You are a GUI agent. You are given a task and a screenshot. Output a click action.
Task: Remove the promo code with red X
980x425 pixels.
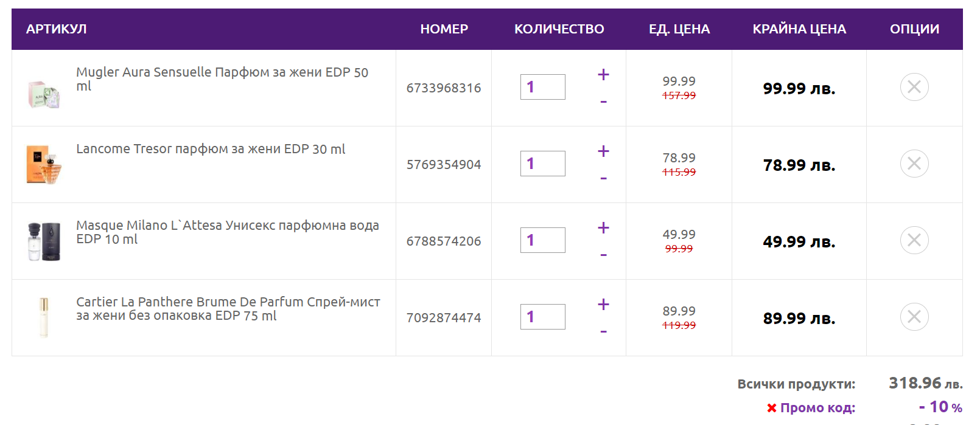pyautogui.click(x=772, y=408)
